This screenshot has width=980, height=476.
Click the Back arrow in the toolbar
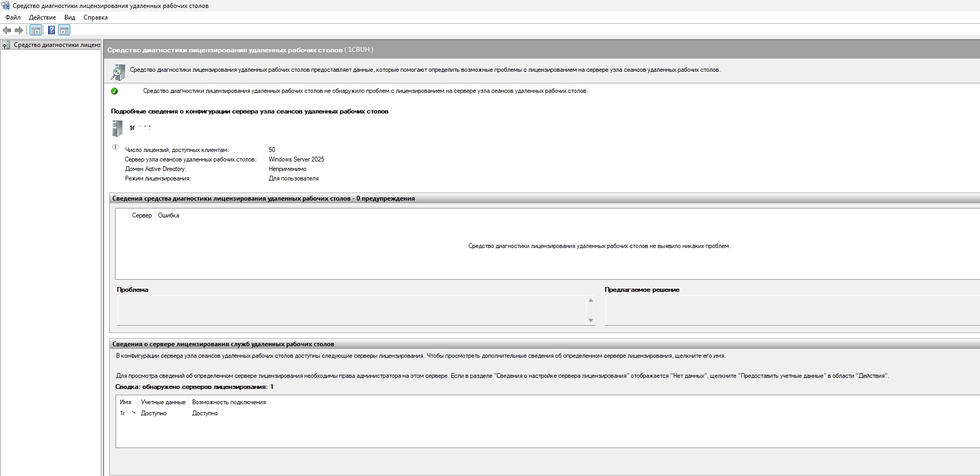click(7, 30)
